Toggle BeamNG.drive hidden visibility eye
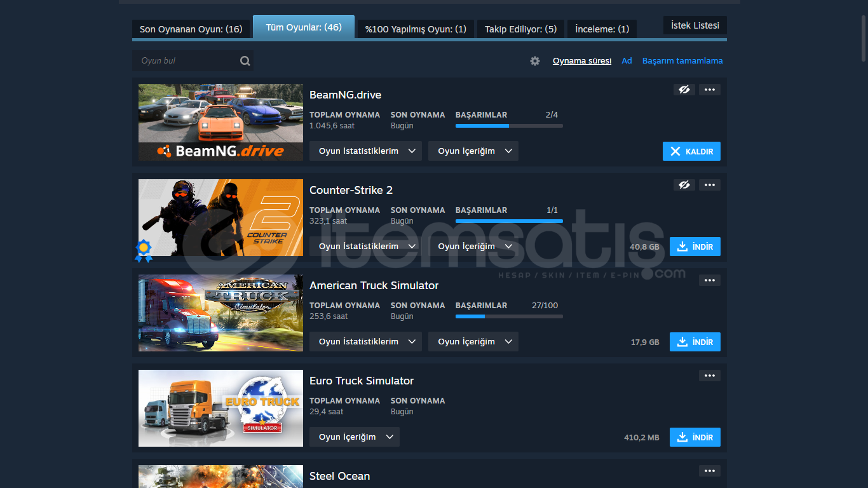This screenshot has width=868, height=488. (x=684, y=90)
